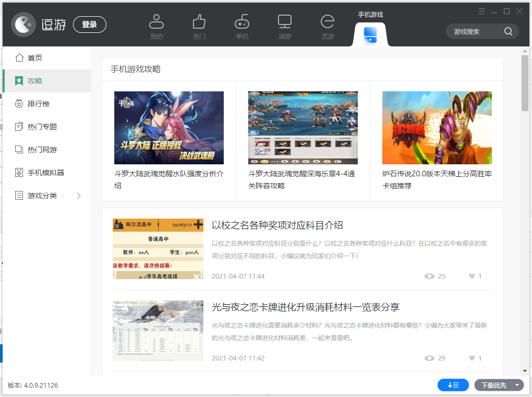Open the 深海乐章4-4 lineup screenshot thumbnail
This screenshot has width=532, height=397.
[x=303, y=128]
